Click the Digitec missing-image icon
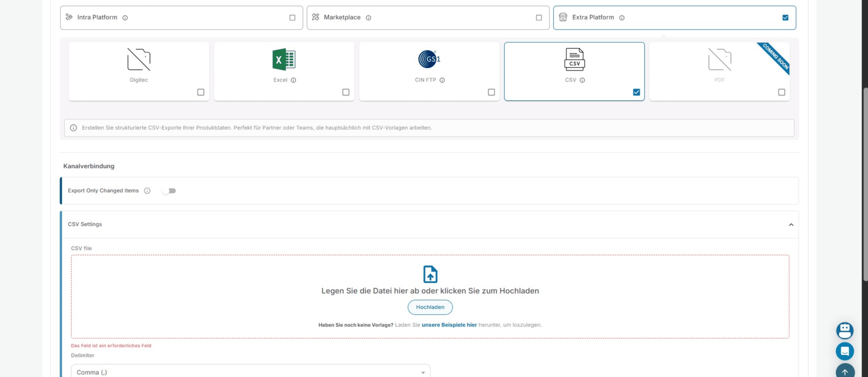 (139, 59)
